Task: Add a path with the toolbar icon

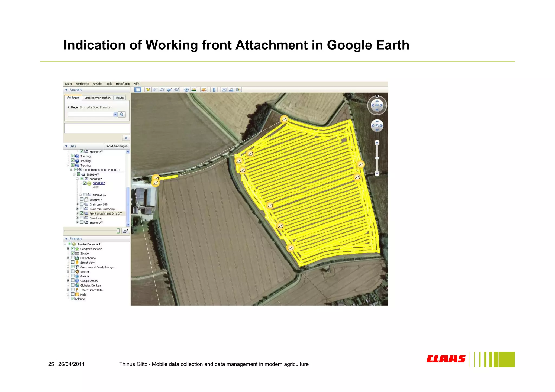Action: click(162, 90)
